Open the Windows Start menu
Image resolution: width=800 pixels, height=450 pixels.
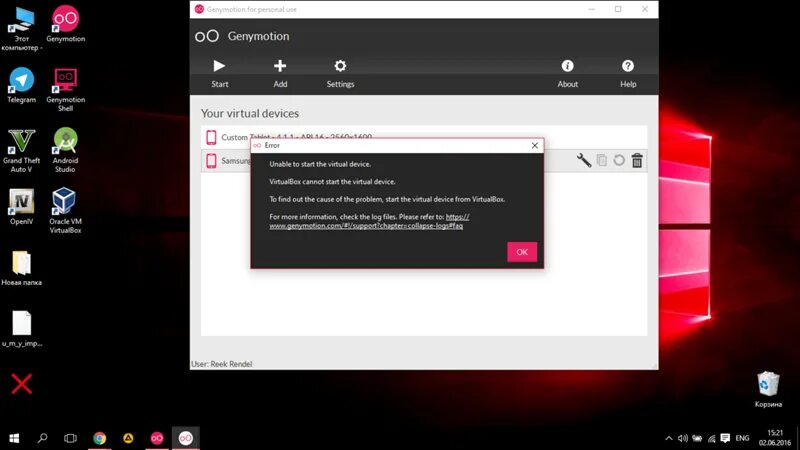pyautogui.click(x=14, y=438)
